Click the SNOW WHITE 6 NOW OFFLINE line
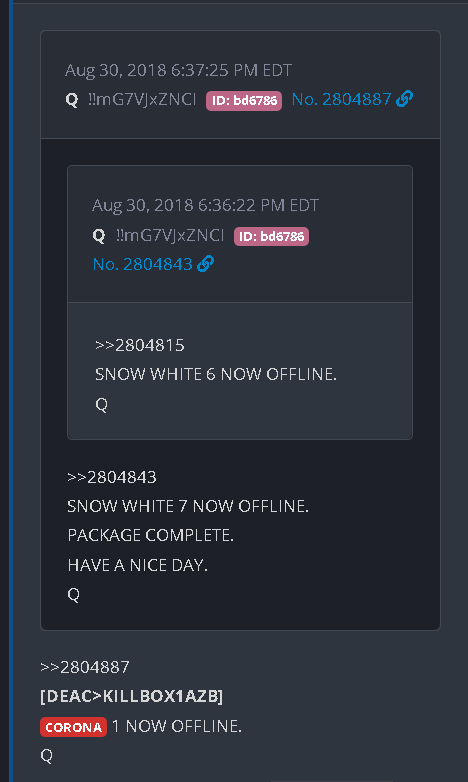The height and width of the screenshot is (782, 468). (216, 374)
